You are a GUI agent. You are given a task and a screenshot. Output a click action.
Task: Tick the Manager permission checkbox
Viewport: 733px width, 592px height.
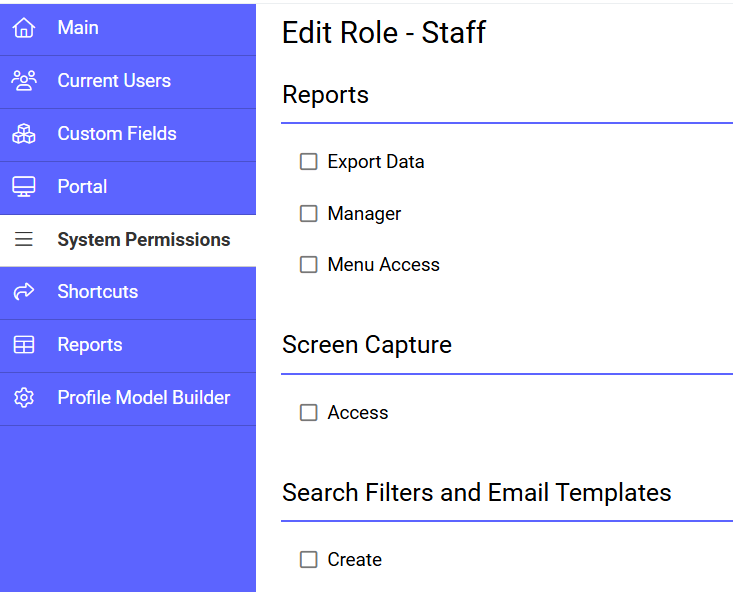(x=309, y=214)
